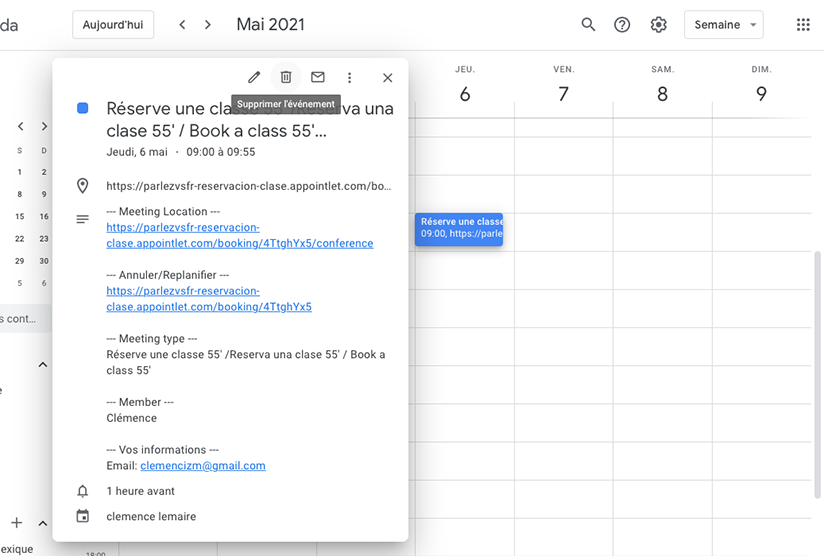Go to next month in mini calendar

(x=44, y=126)
